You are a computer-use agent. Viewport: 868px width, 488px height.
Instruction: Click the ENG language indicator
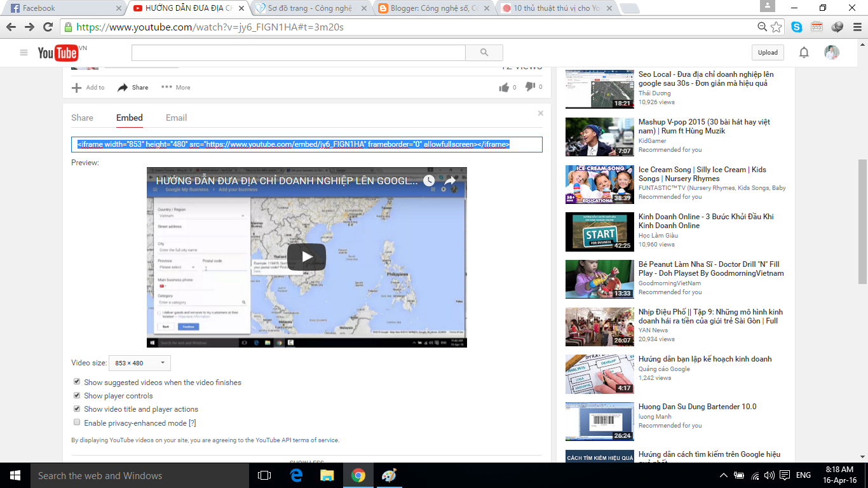point(803,475)
